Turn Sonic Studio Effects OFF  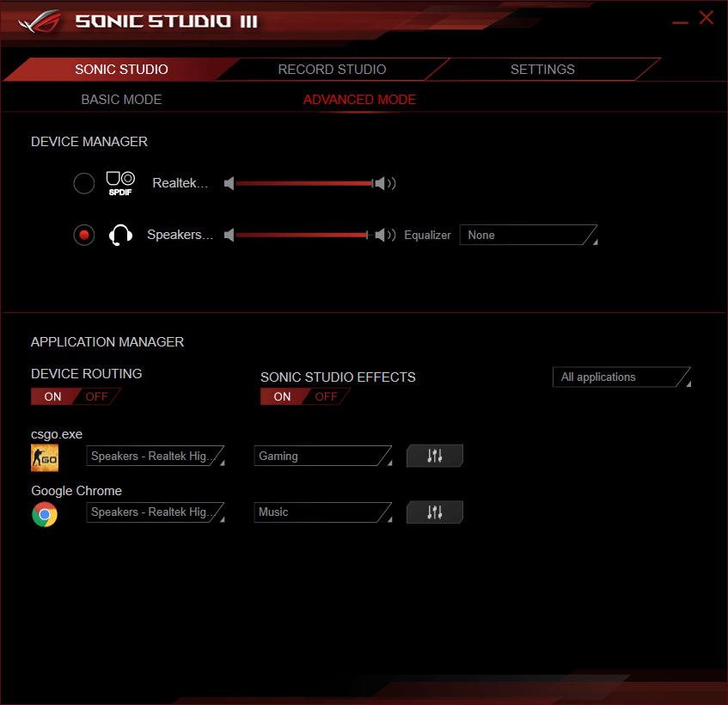(326, 396)
